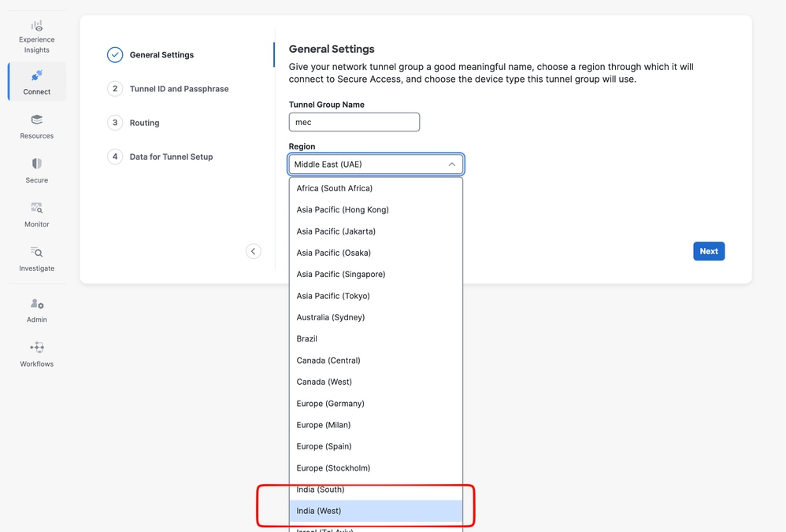786x532 pixels.
Task: Click the Tunnel Group Name field
Action: (354, 122)
